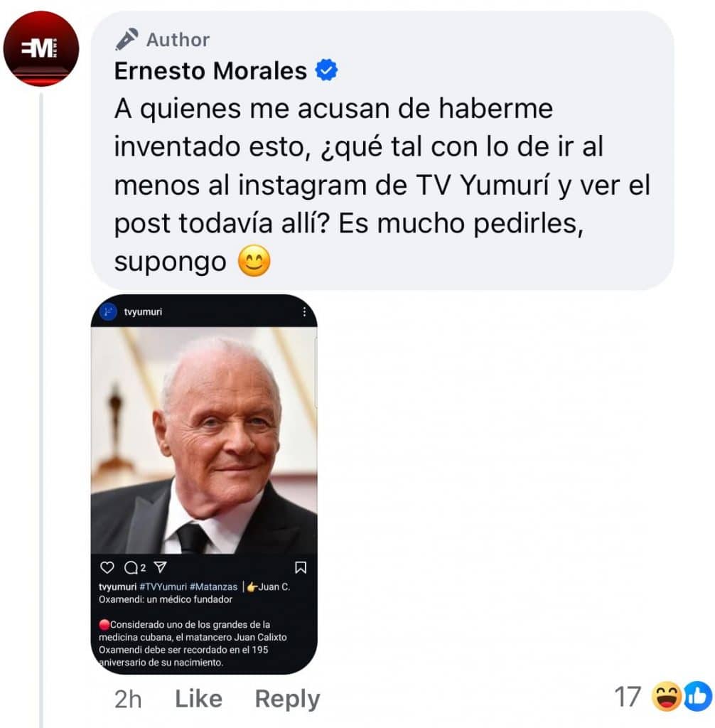Enlarge the attached portrait image

[204, 440]
